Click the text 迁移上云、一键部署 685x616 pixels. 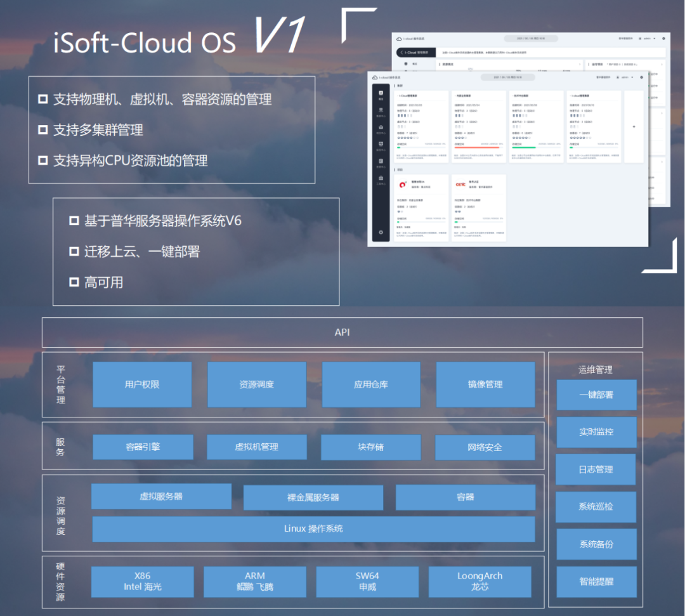(x=142, y=252)
